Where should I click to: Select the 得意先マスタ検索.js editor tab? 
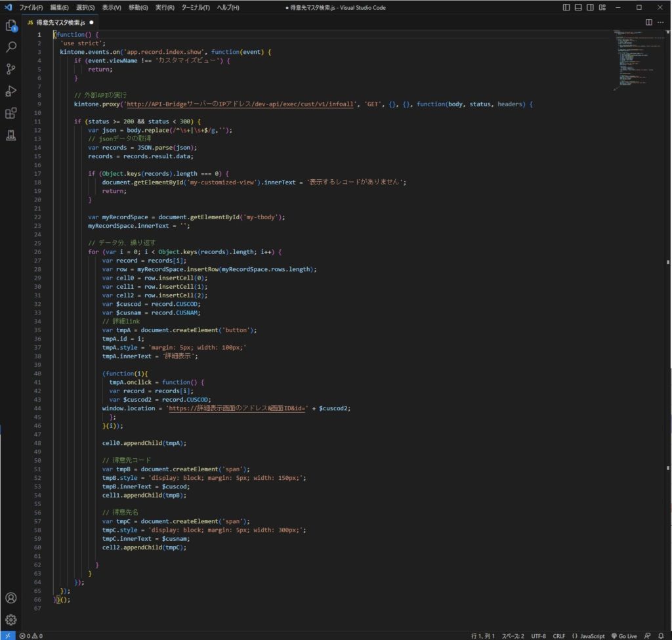(x=60, y=22)
